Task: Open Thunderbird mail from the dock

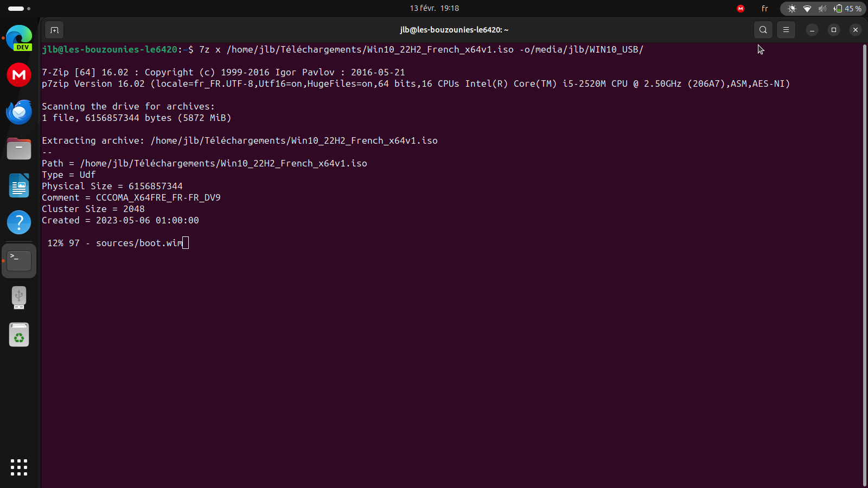Action: [x=19, y=112]
